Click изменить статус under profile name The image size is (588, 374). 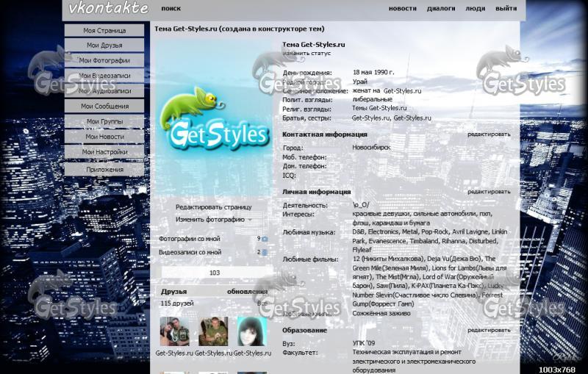(306, 54)
